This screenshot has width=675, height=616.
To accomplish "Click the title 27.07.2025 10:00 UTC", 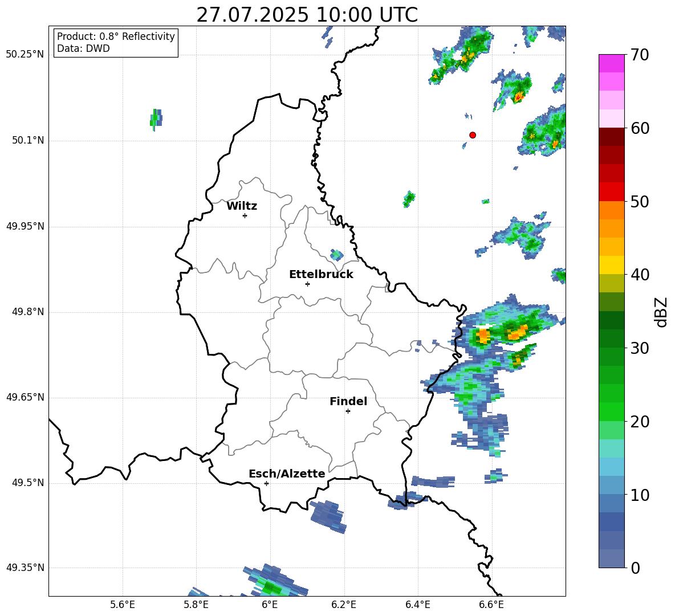I will [x=307, y=15].
